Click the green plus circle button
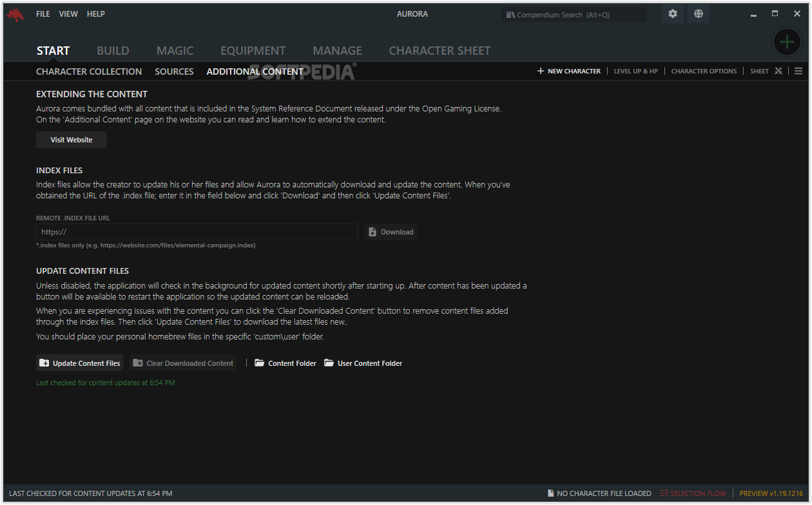Viewport: 812px width, 505px height. (x=787, y=43)
